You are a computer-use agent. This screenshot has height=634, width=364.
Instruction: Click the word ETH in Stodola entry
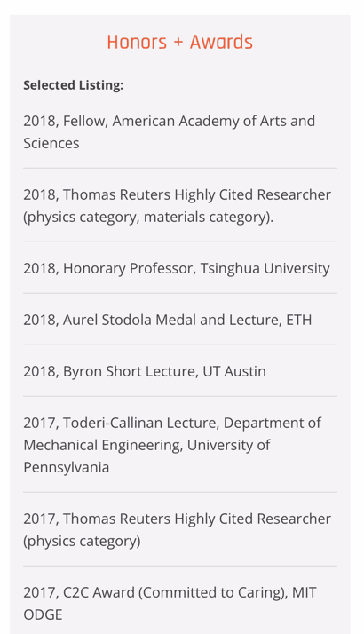click(x=299, y=320)
